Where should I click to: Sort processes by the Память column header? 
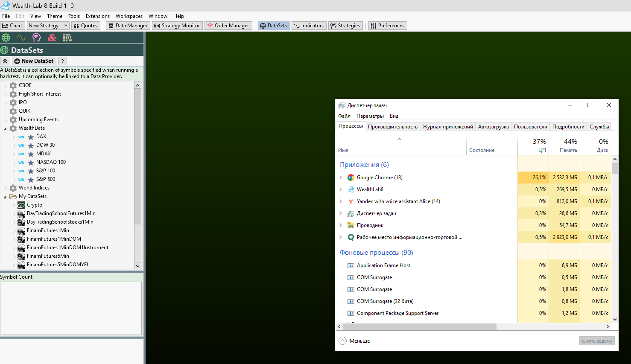(x=564, y=146)
